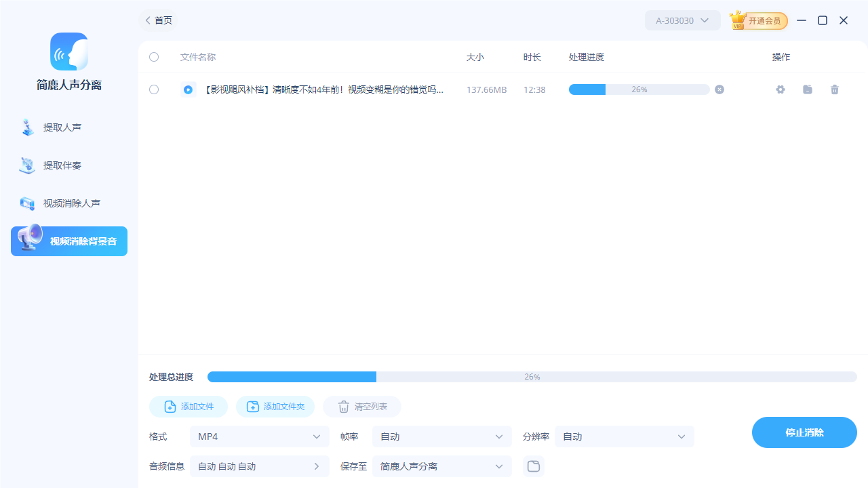Open the 提取伴奏 feature in the sidebar

pos(68,165)
